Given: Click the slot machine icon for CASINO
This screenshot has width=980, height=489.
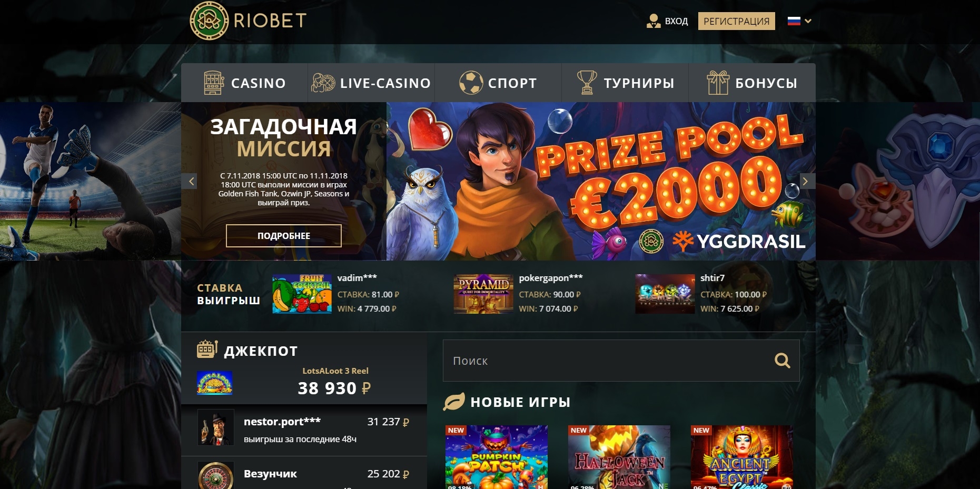Looking at the screenshot, I should pyautogui.click(x=214, y=83).
